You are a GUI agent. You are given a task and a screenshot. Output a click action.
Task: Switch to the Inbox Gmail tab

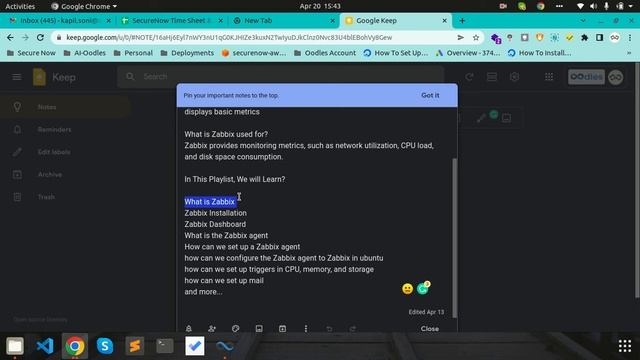(59, 20)
